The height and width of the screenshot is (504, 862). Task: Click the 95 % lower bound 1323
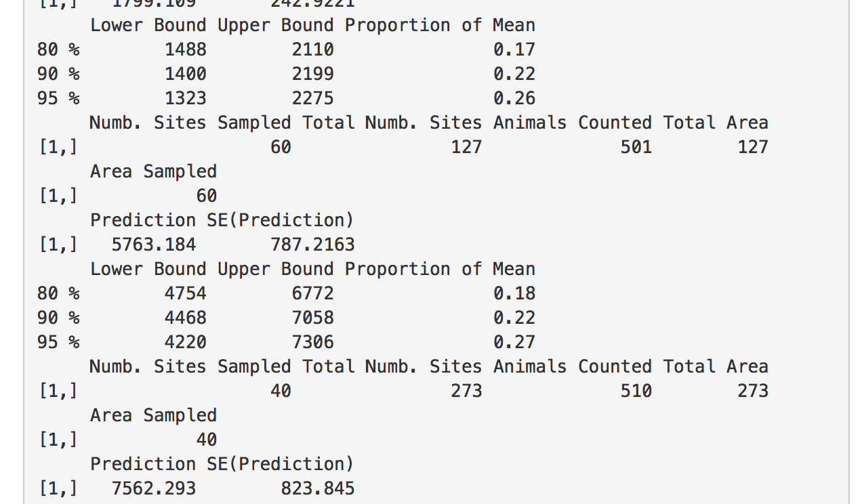[x=186, y=98]
